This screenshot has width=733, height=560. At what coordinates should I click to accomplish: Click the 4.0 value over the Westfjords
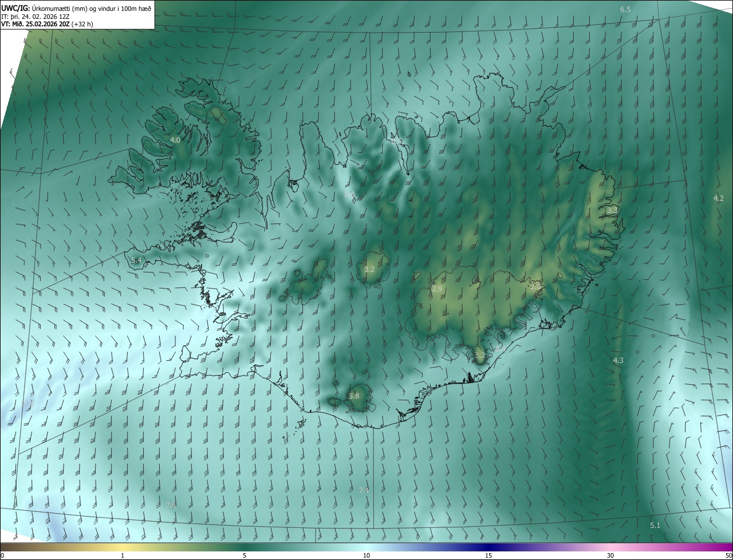(x=175, y=140)
